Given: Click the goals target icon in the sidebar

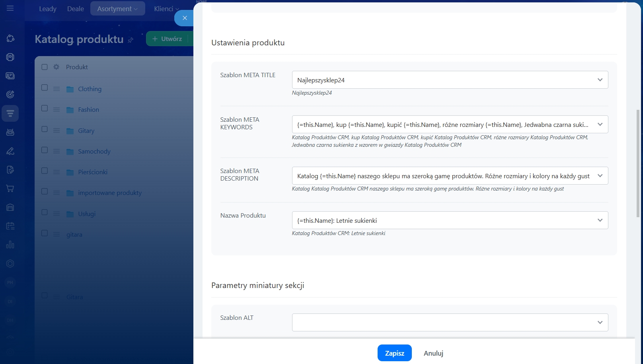Looking at the screenshot, I should 10,94.
